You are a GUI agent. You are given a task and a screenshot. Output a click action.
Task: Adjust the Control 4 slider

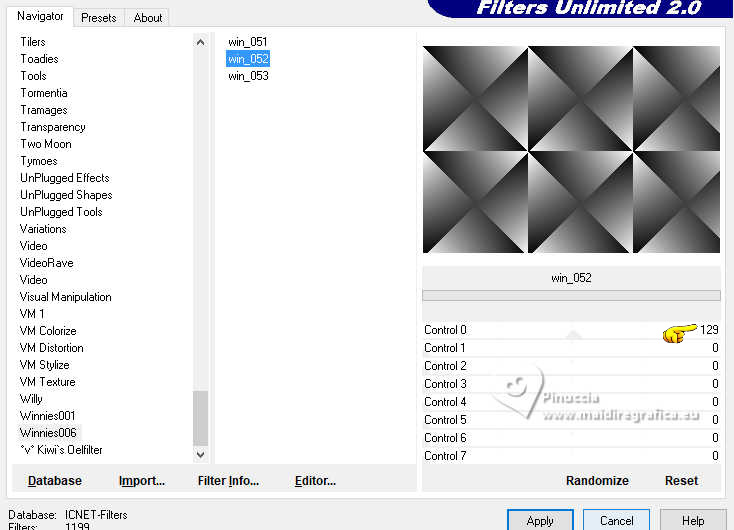[571, 402]
